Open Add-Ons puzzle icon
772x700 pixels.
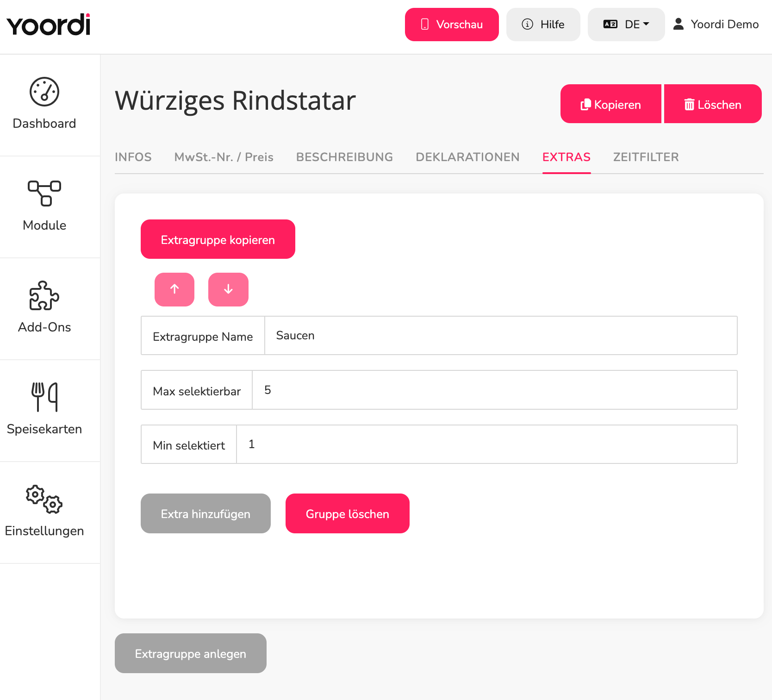(44, 295)
